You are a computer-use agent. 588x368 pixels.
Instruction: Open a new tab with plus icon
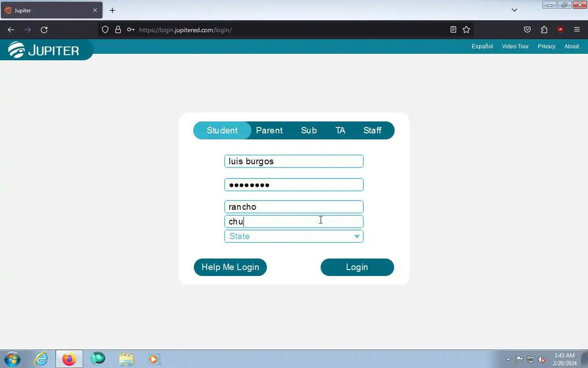click(x=112, y=10)
